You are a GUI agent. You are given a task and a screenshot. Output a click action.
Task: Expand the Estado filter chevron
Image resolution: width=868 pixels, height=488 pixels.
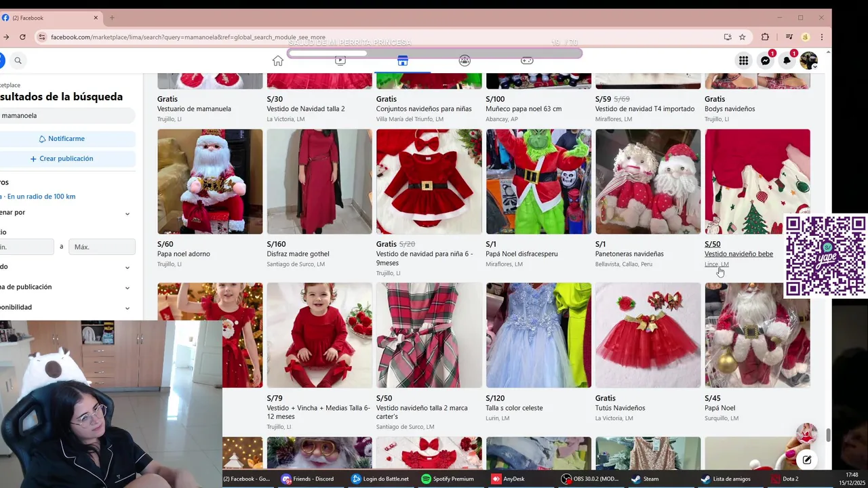[127, 267]
